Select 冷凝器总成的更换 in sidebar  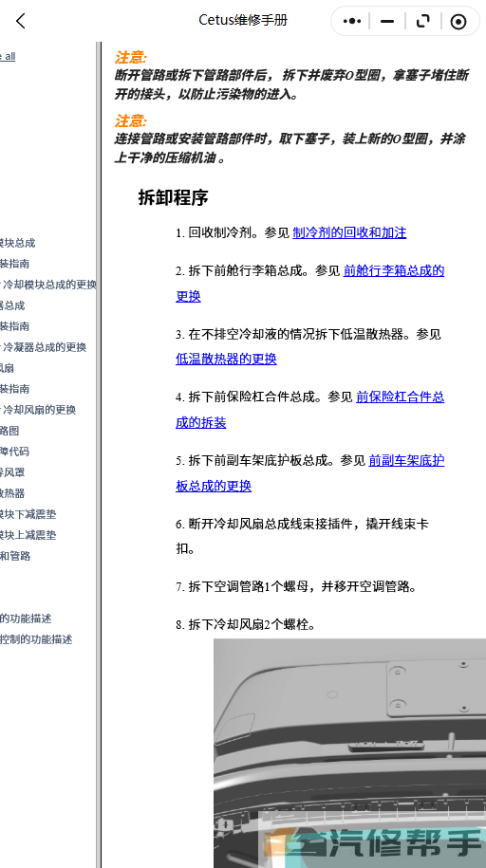[44, 347]
